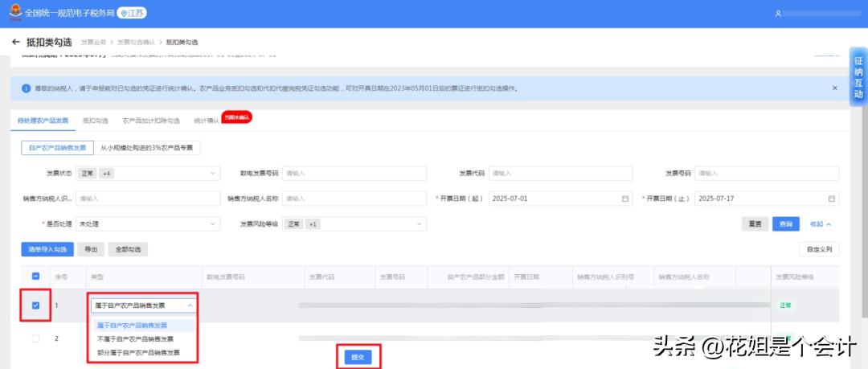Image resolution: width=868 pixels, height=369 pixels.
Task: Click the 数电发票号码 input field
Action: 355,174
